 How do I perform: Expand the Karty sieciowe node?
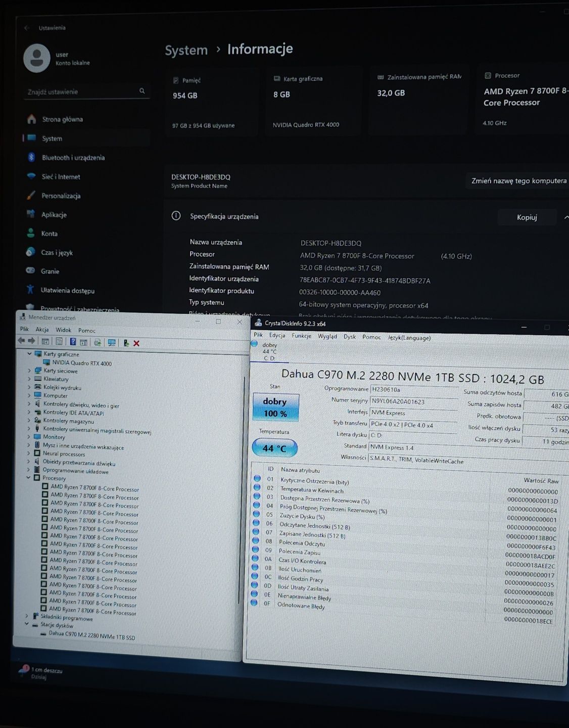pos(29,371)
